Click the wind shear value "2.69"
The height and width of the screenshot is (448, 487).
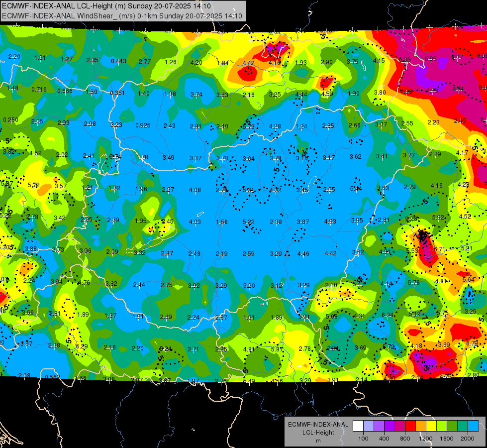pyautogui.click(x=166, y=317)
